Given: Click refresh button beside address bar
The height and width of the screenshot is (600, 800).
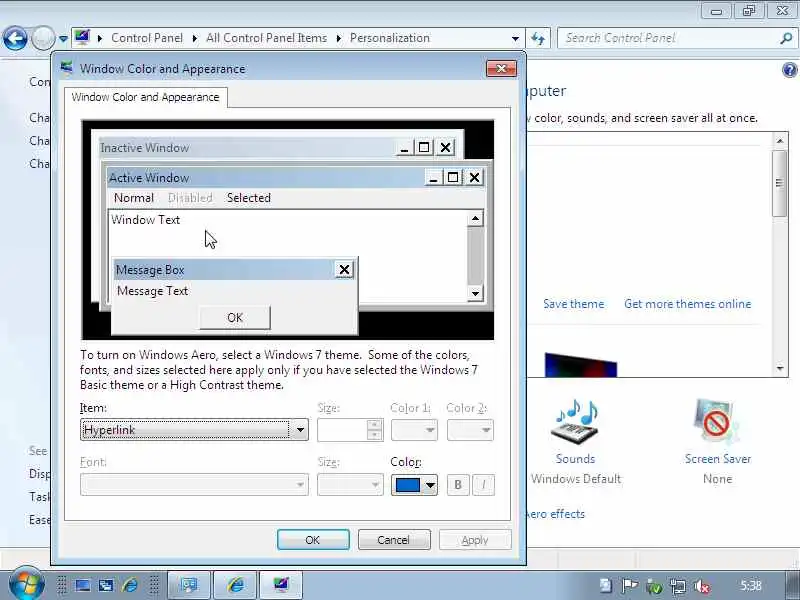Looking at the screenshot, I should pos(538,38).
